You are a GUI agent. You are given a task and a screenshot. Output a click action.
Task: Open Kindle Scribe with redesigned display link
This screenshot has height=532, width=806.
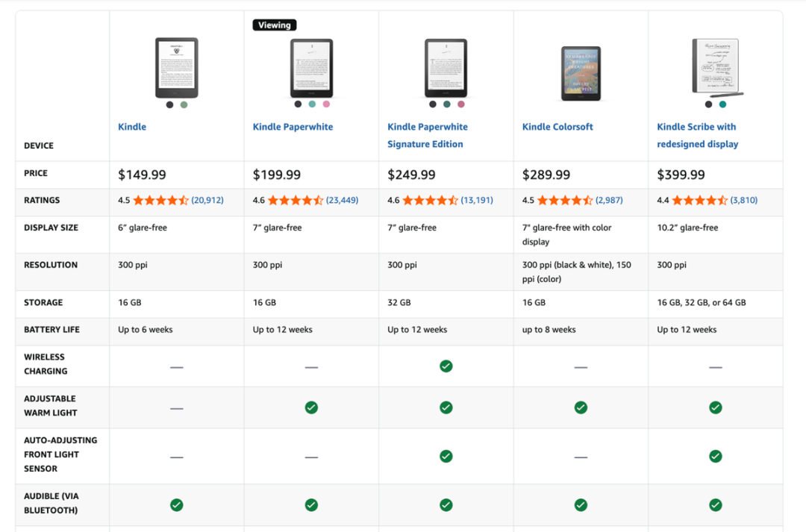click(x=697, y=135)
